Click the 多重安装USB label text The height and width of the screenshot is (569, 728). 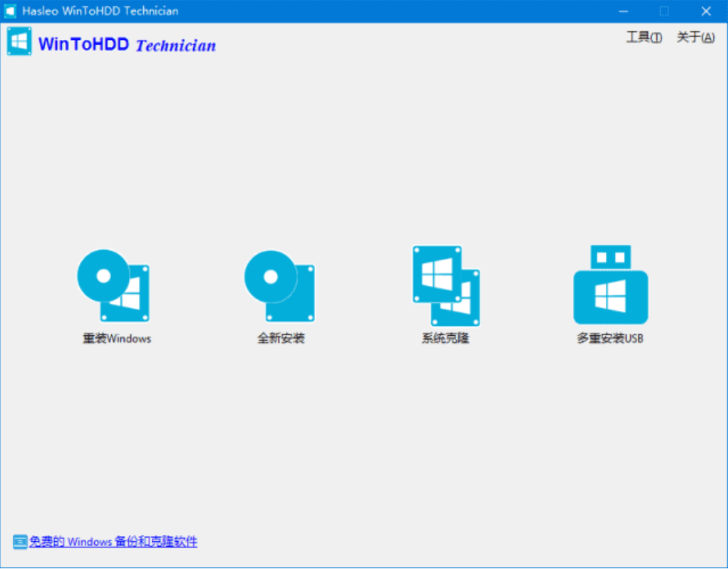point(610,338)
